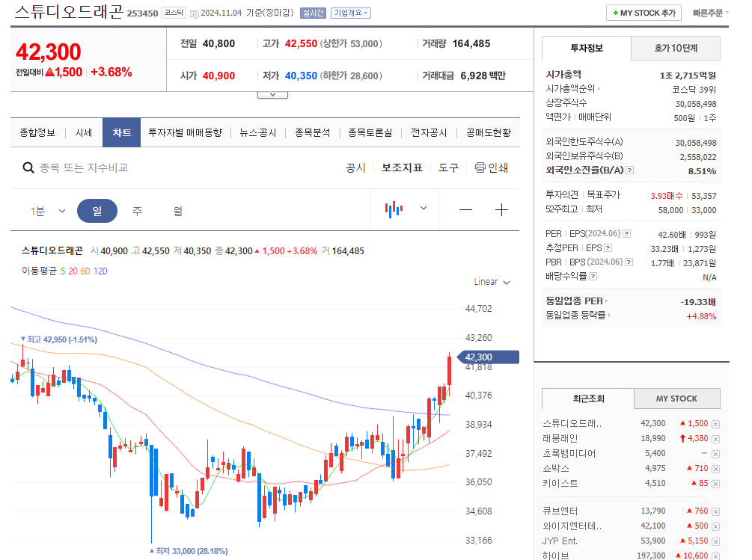Click help icon next to 외국인소진율(B/A)
The height and width of the screenshot is (560, 752).
[x=630, y=170]
